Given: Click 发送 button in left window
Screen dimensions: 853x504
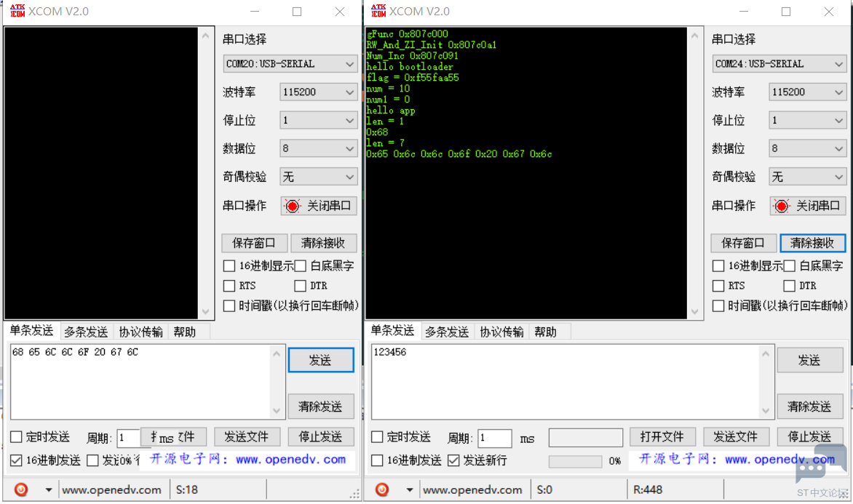Looking at the screenshot, I should 320,361.
